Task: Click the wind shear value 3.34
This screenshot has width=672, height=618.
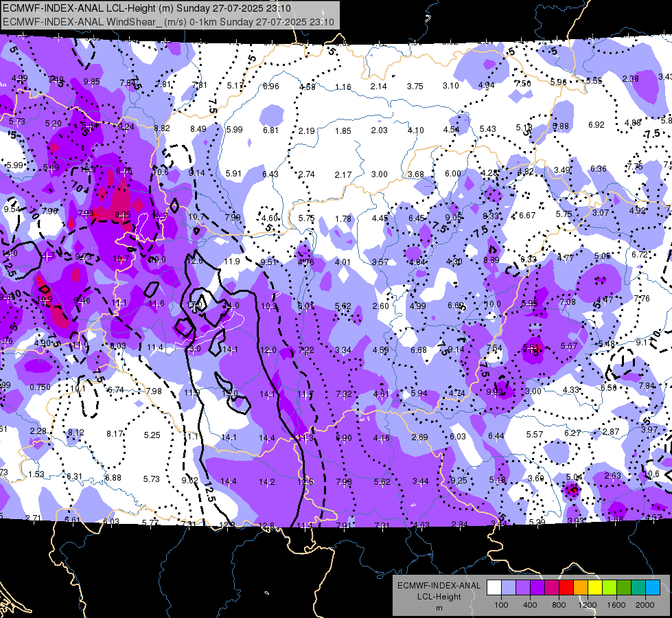Action: click(x=343, y=350)
